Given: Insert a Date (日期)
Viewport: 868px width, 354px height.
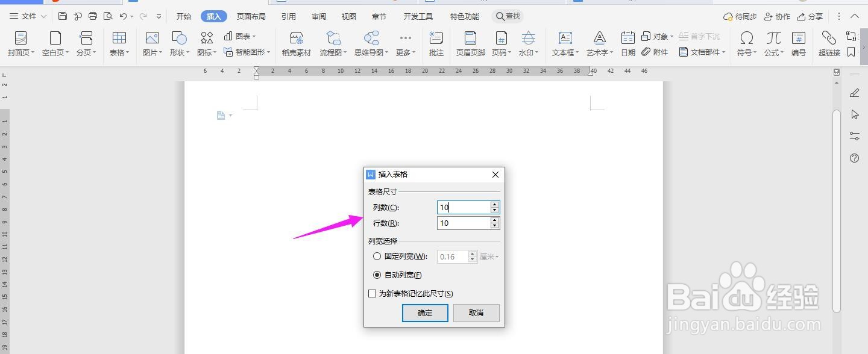Looking at the screenshot, I should point(628,44).
